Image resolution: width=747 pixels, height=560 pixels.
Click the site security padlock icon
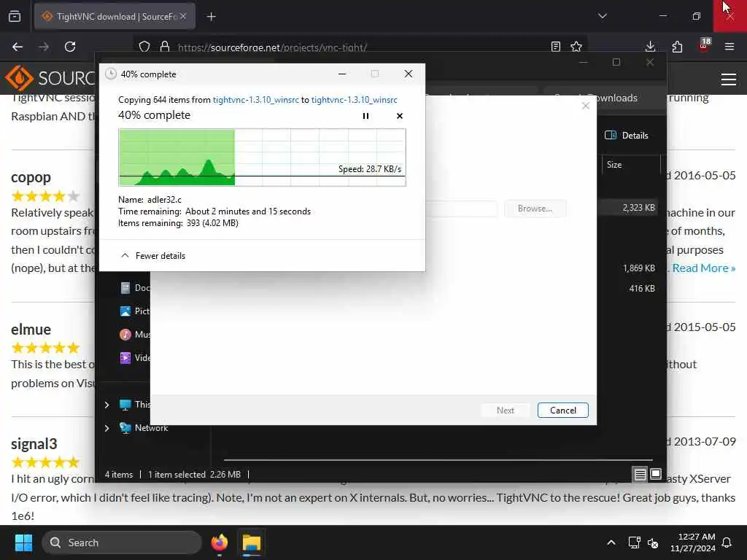[165, 47]
